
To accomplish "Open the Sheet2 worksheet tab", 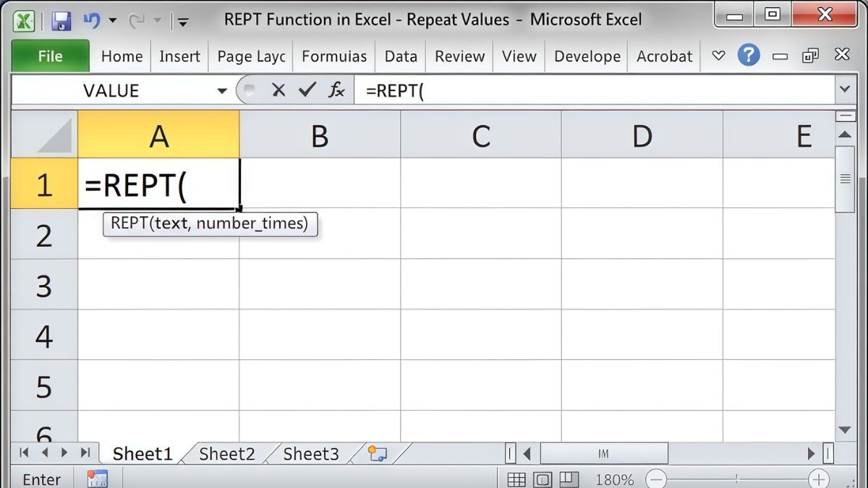I will [x=226, y=453].
